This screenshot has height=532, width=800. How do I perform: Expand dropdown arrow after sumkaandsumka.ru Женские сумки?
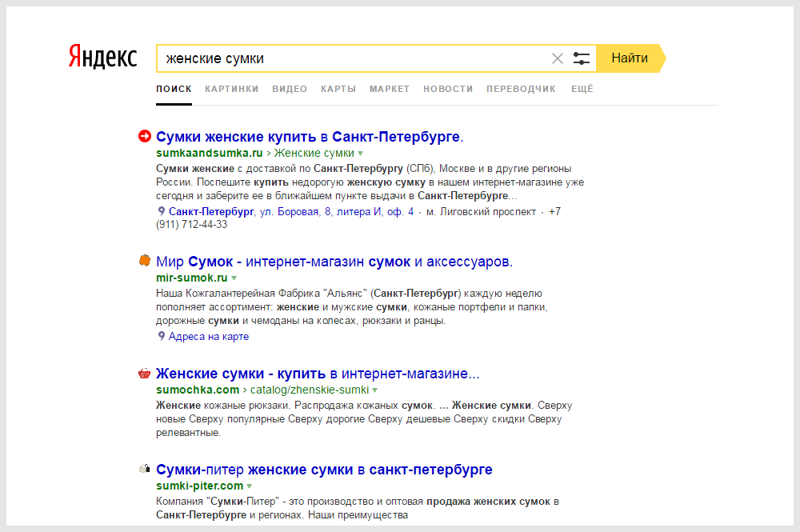click(361, 154)
